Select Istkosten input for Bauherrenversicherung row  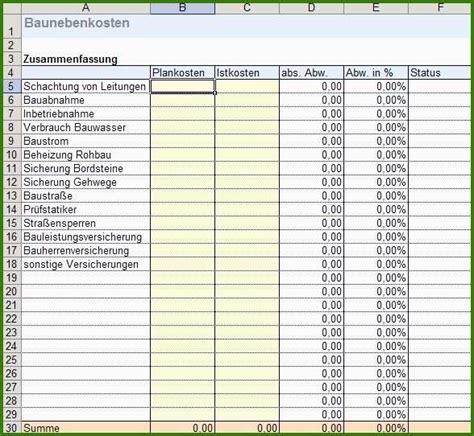click(247, 250)
